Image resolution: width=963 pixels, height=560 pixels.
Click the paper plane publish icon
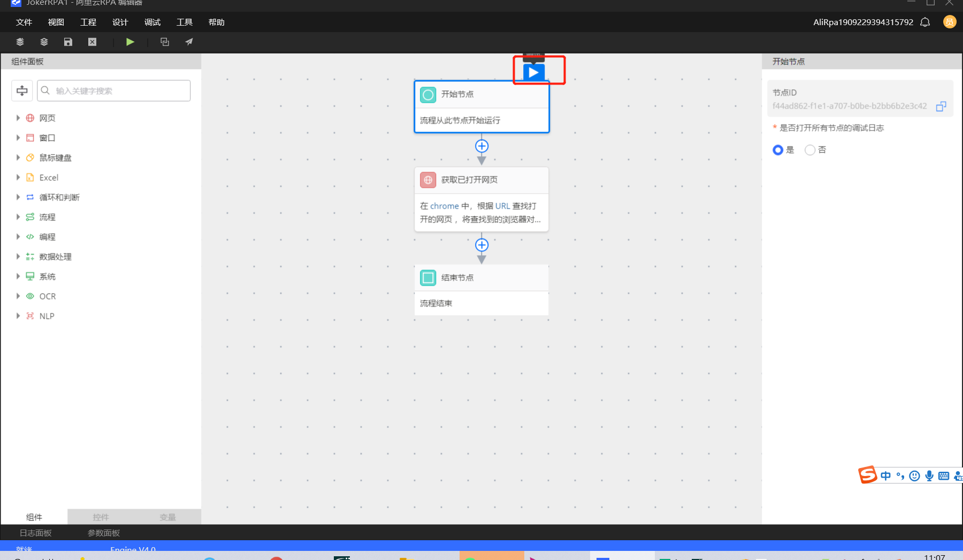point(189,42)
